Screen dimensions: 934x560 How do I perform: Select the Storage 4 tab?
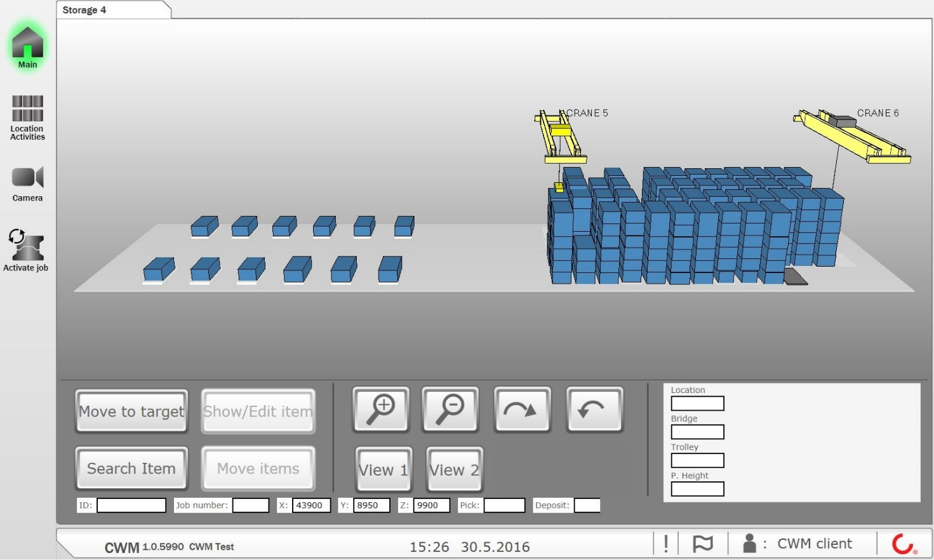coord(84,10)
